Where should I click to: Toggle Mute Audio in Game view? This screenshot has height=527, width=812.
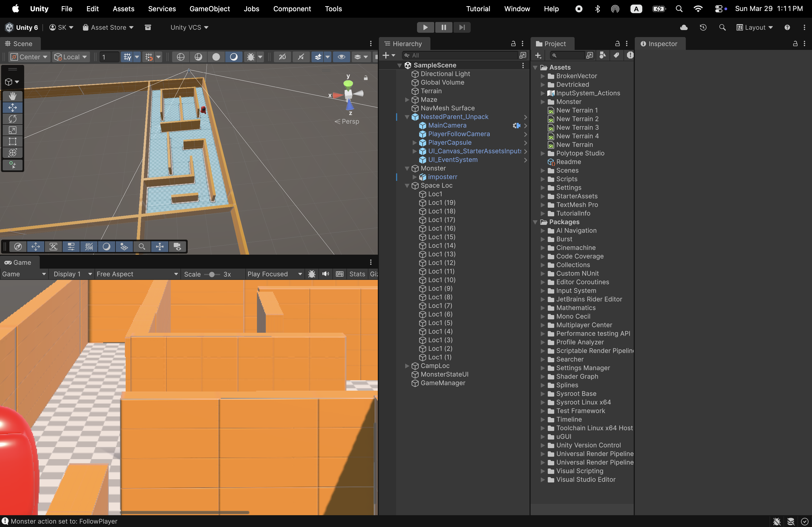325,274
